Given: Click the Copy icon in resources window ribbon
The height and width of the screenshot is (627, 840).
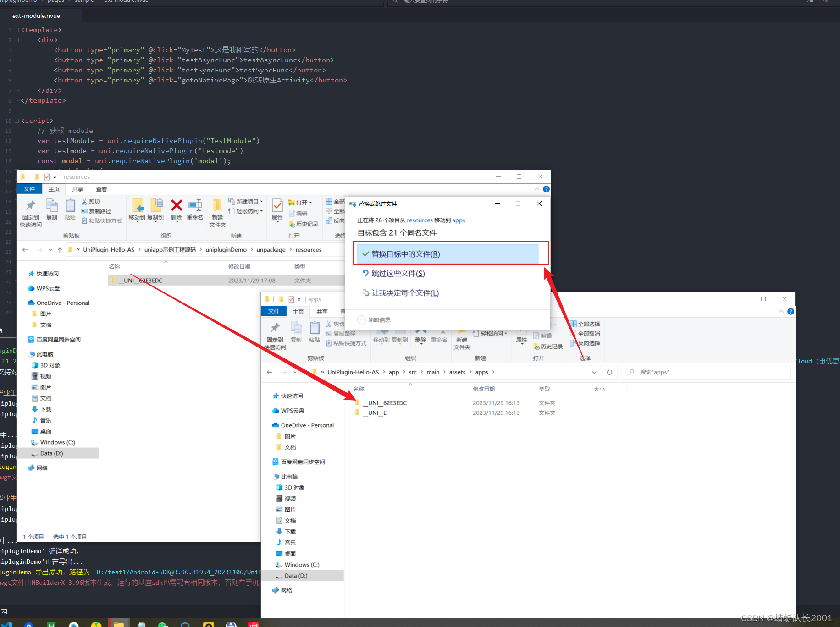Looking at the screenshot, I should tap(52, 210).
